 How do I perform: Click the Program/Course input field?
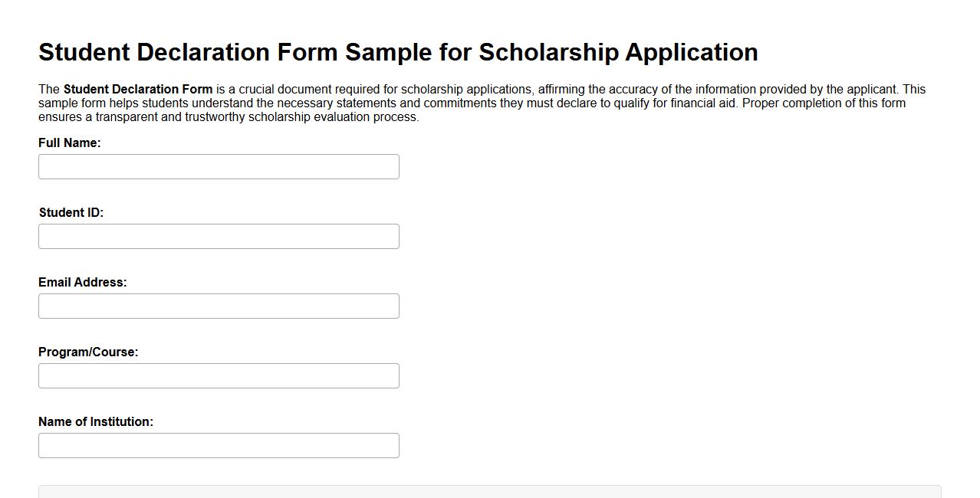point(219,375)
